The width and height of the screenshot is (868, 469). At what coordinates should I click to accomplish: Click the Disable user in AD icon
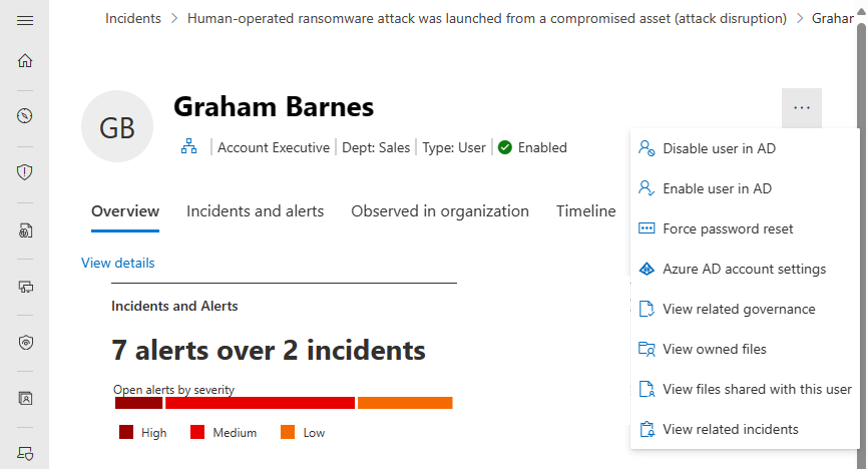[x=646, y=148]
